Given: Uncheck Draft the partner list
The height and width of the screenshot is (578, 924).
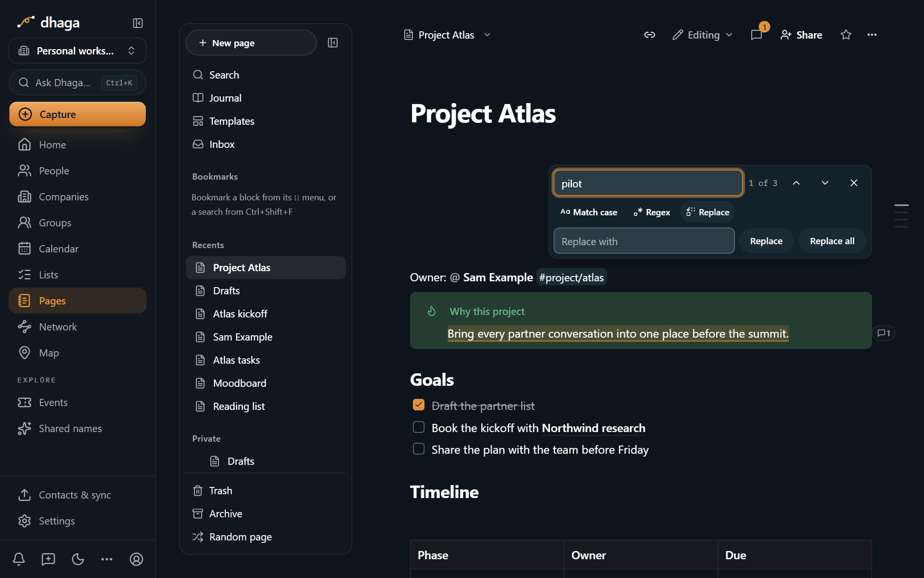Looking at the screenshot, I should pyautogui.click(x=419, y=405).
